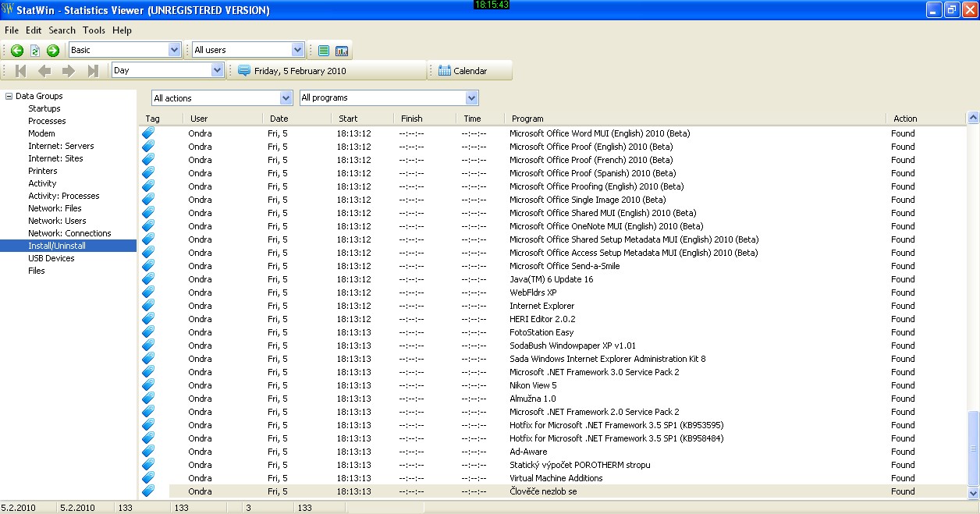Collapse the Data Groups tree node
The height and width of the screenshot is (514, 980).
(x=9, y=97)
